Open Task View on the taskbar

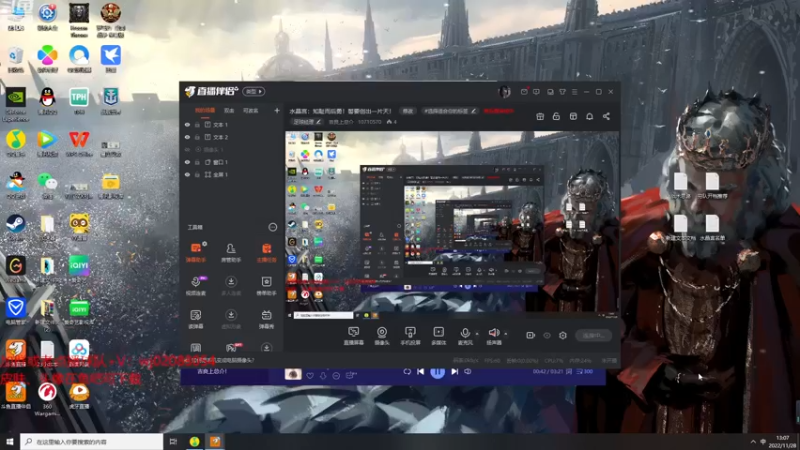pyautogui.click(x=173, y=441)
